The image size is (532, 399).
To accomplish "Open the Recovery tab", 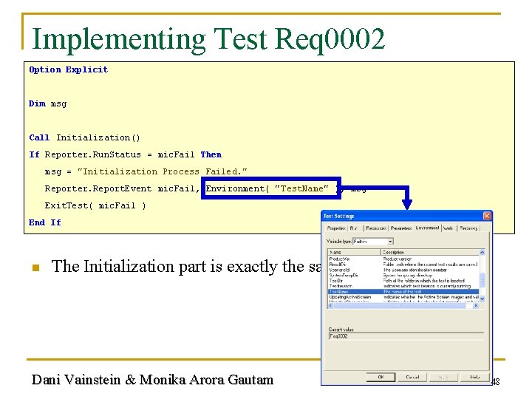I will pos(468,228).
